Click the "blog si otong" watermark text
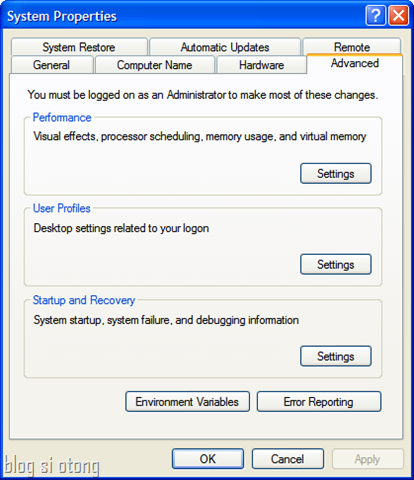The width and height of the screenshot is (414, 480). tap(52, 465)
